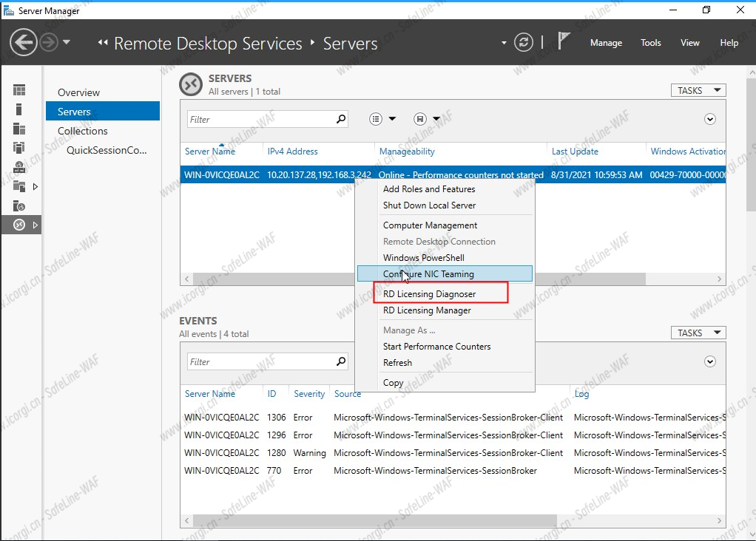The image size is (756, 541).
Task: Sort by the IPv4 Address column
Action: click(292, 152)
